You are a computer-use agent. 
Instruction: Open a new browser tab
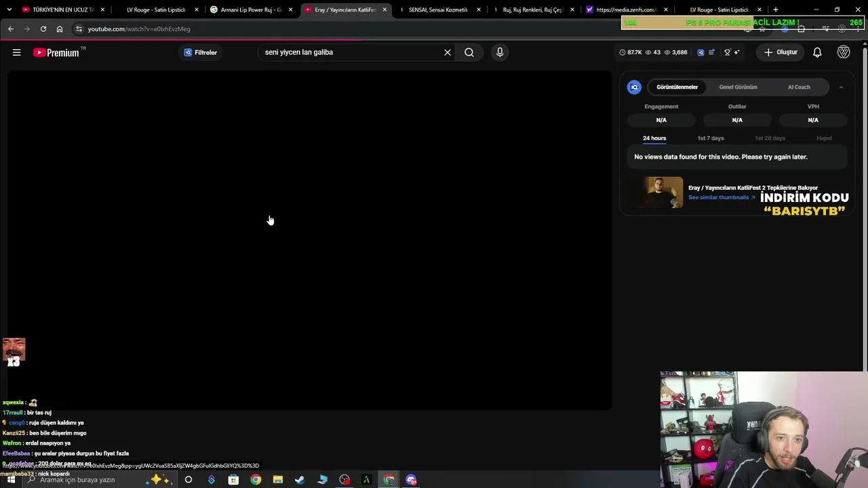(776, 9)
